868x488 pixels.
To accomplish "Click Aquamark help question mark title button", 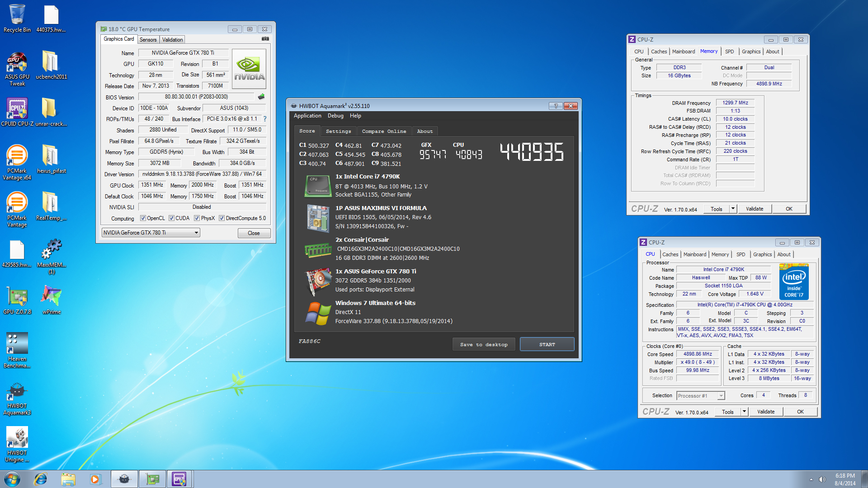I will click(x=556, y=106).
